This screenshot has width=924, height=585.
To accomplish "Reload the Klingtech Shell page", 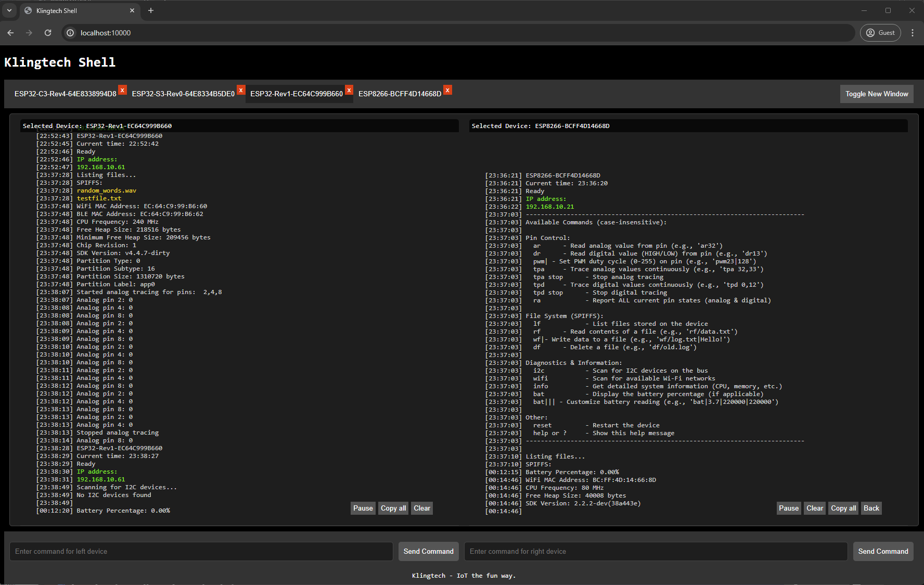I will pyautogui.click(x=48, y=33).
